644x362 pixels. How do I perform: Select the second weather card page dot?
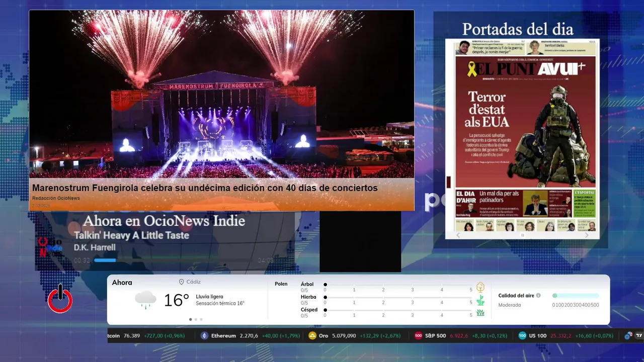click(196, 319)
